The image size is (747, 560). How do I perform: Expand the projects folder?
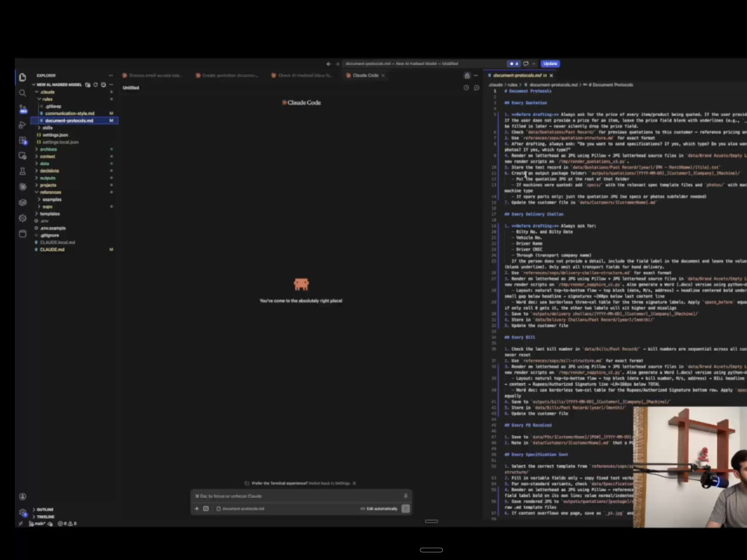pos(48,184)
